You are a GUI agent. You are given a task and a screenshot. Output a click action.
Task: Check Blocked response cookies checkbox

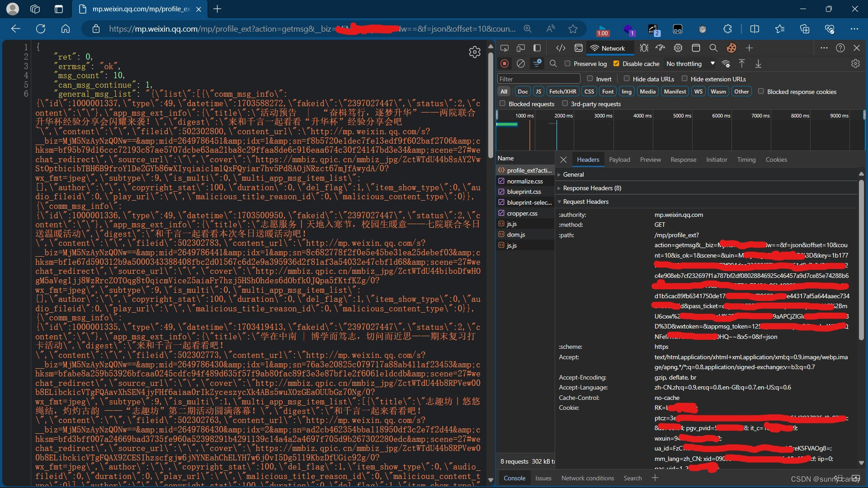(x=761, y=91)
